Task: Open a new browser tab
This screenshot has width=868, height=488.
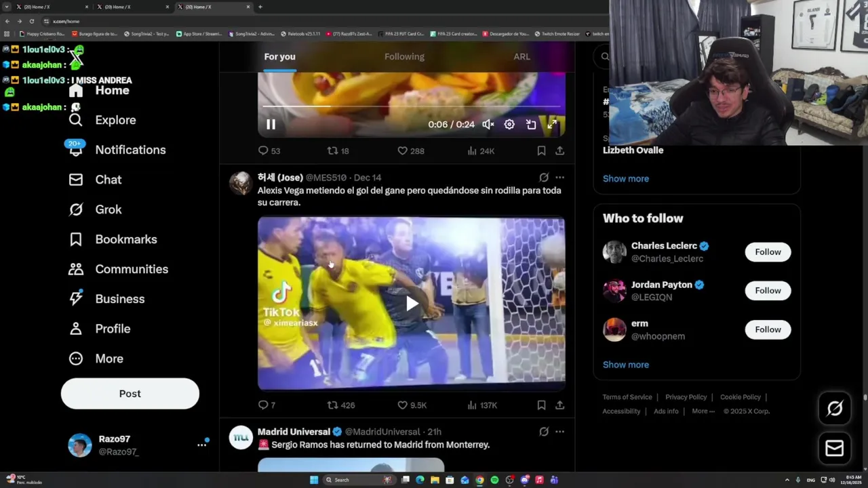Action: [260, 7]
